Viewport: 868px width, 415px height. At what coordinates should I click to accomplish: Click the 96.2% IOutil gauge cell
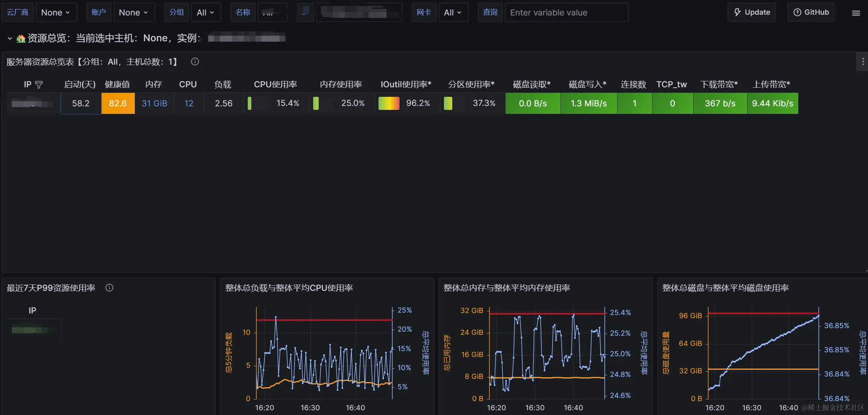coord(407,103)
